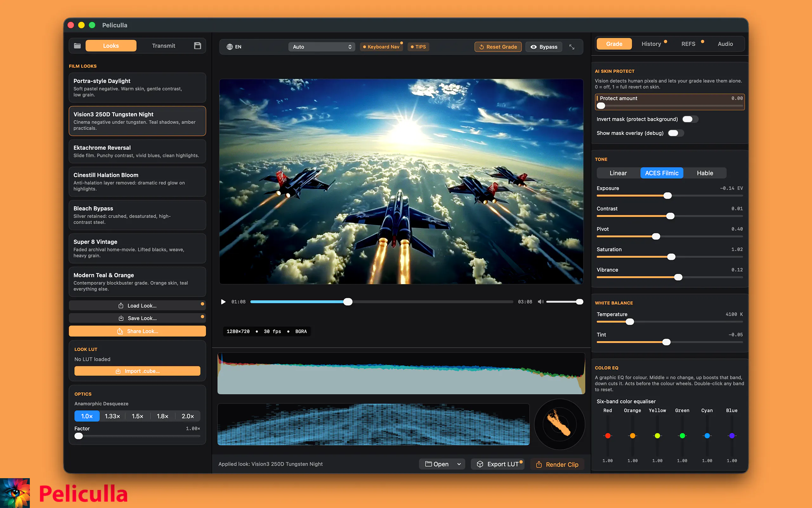This screenshot has height=508, width=812.
Task: Open the folder icon beside Looks
Action: tap(77, 46)
